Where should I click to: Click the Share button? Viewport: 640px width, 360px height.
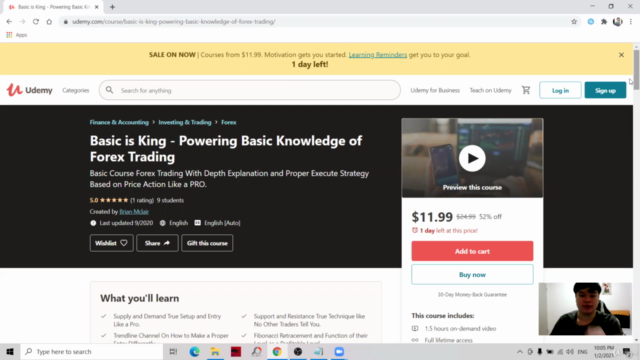(157, 243)
